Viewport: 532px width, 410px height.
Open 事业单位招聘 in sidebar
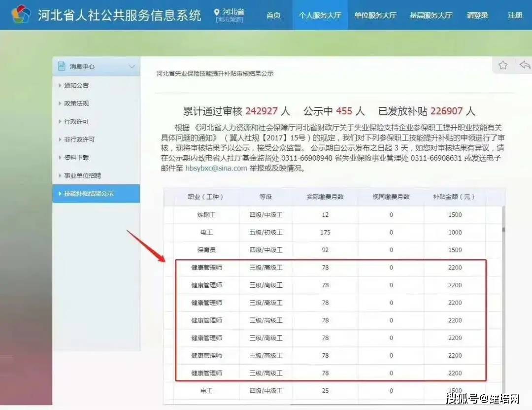[82, 175]
